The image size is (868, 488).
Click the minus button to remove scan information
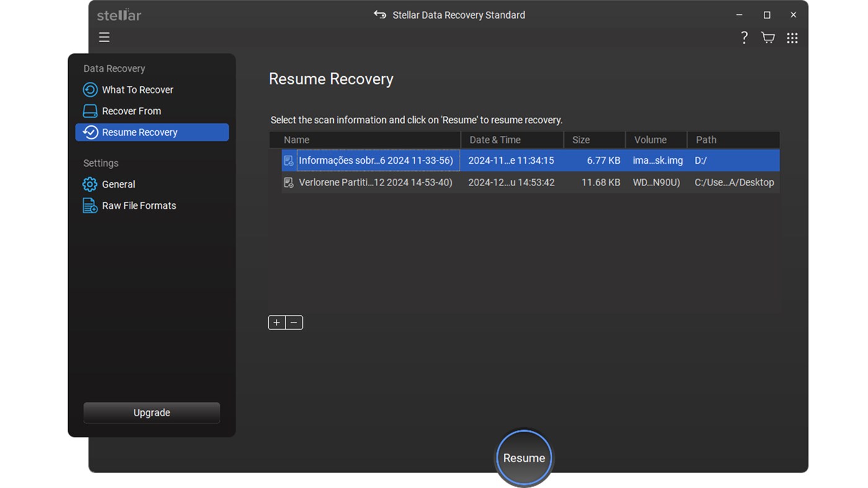click(x=293, y=322)
